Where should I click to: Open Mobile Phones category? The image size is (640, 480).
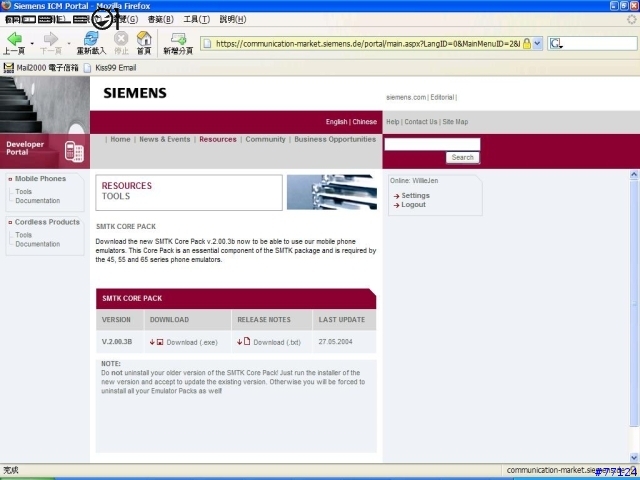[40, 178]
